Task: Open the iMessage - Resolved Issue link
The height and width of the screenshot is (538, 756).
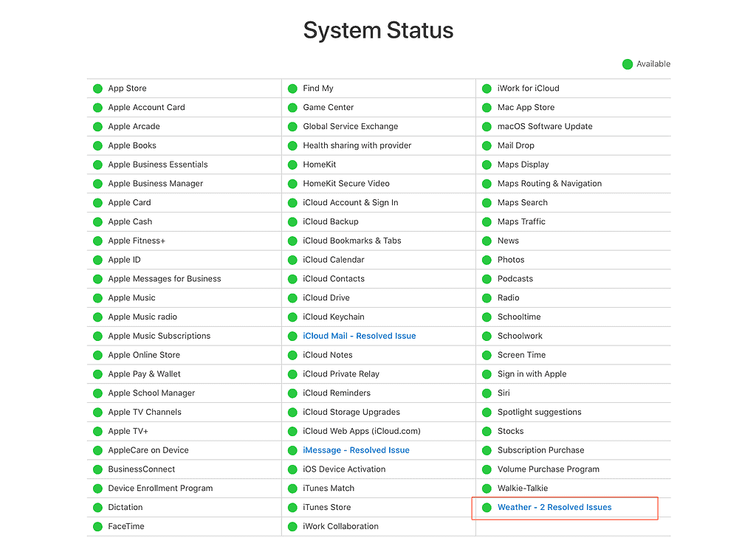Action: pos(356,450)
